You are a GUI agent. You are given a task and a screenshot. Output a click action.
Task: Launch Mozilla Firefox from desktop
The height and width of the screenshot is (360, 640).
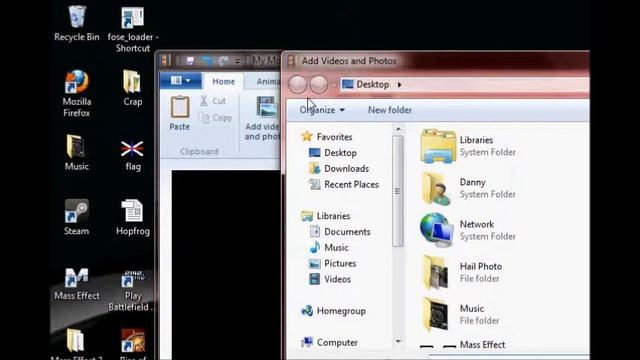click(76, 94)
